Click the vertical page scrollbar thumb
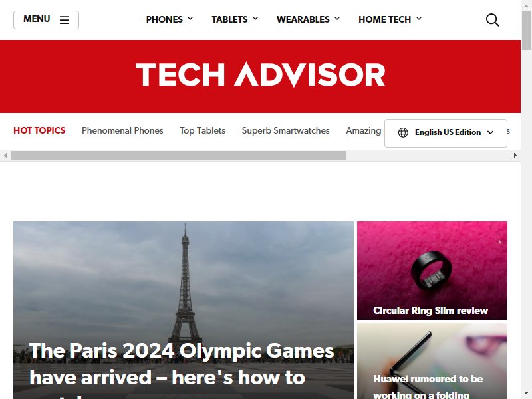Screen dimensions: 532x399 tap(526, 31)
